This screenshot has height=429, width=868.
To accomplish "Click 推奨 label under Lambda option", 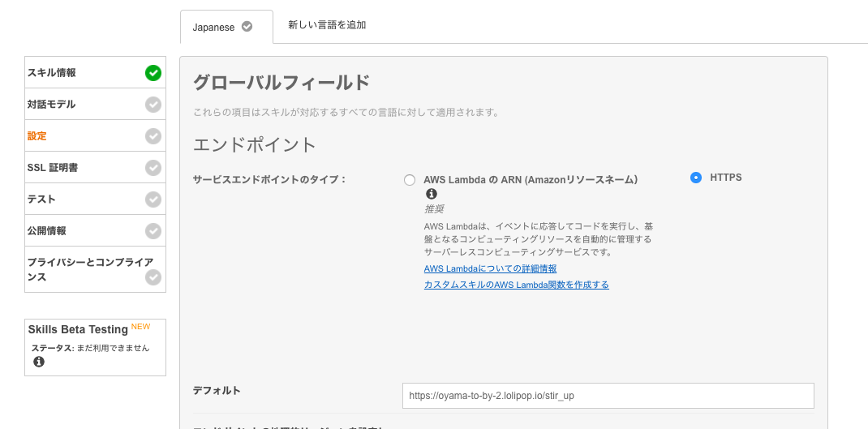I will coord(434,209).
